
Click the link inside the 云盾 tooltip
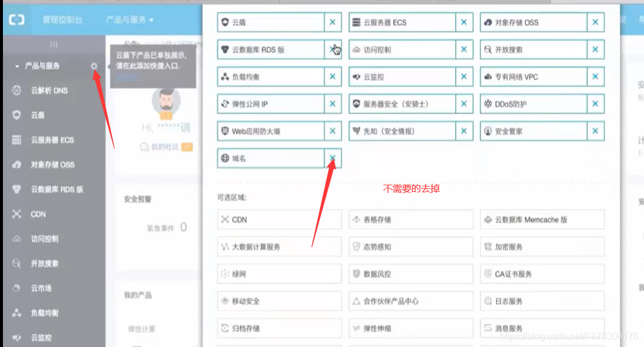(125, 78)
